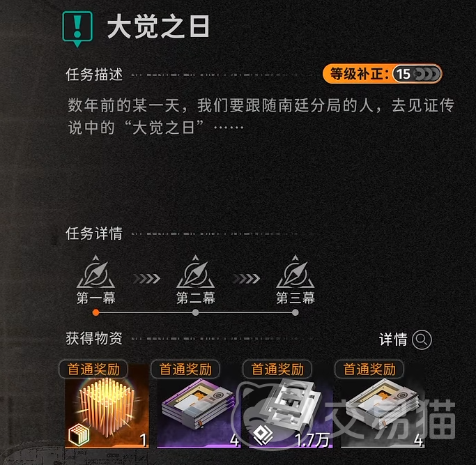Click the orange dot timeline marker under 第一幕

point(96,312)
